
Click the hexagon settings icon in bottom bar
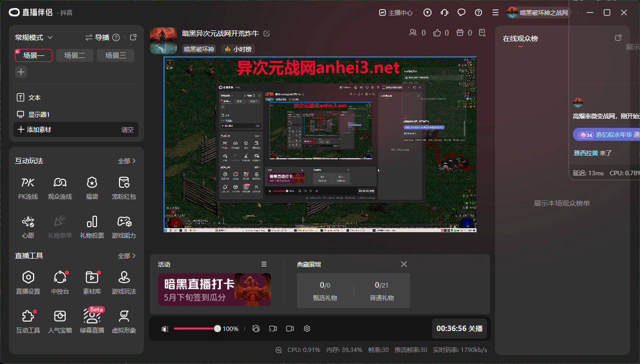click(307, 329)
